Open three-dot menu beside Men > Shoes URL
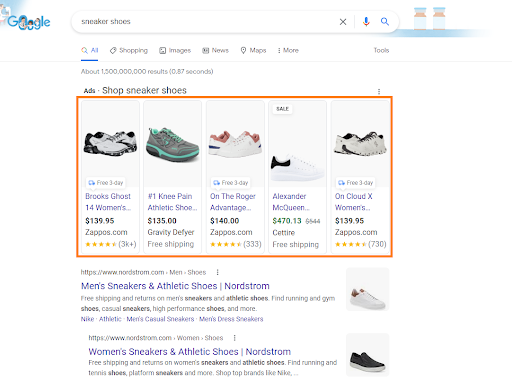Image resolution: width=512 pixels, height=388 pixels. (x=217, y=272)
